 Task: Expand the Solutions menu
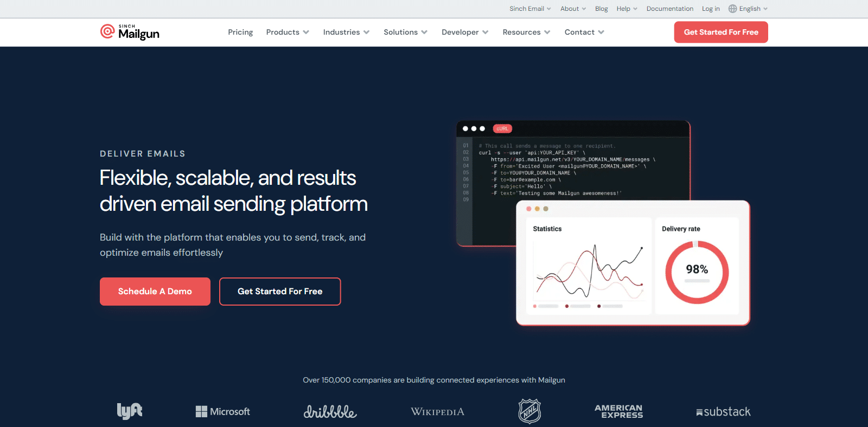(x=405, y=32)
